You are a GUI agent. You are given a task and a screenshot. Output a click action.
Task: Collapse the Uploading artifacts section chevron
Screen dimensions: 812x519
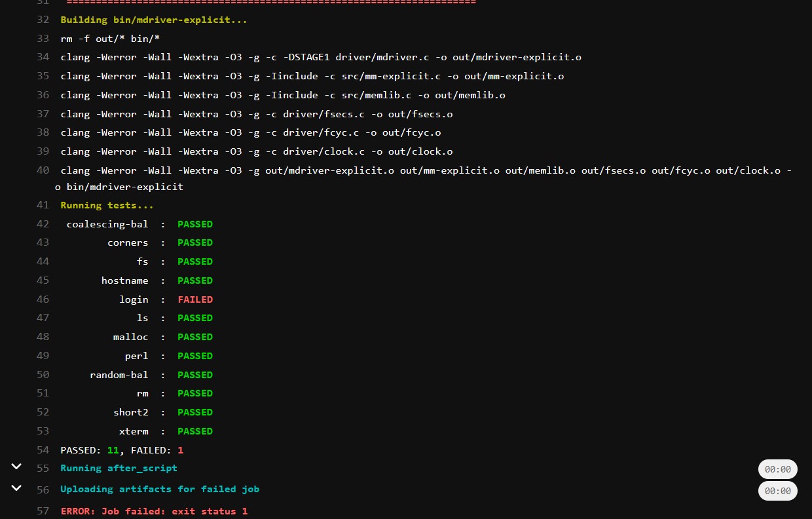[16, 488]
